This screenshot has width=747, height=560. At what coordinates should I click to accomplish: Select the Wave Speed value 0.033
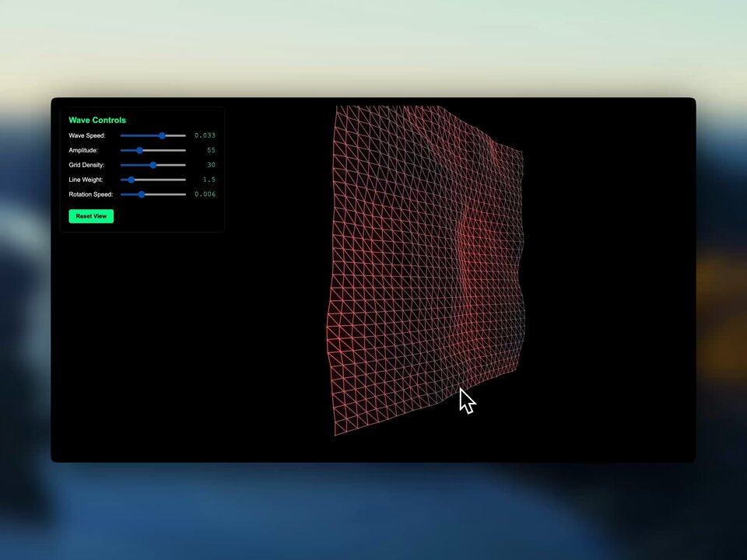205,135
